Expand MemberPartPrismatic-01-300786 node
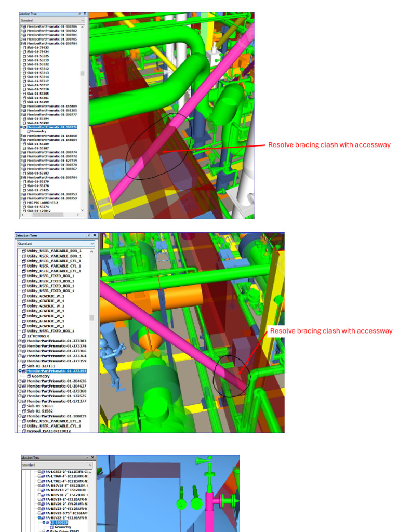Screen dimensions: 399x532 tap(21, 26)
